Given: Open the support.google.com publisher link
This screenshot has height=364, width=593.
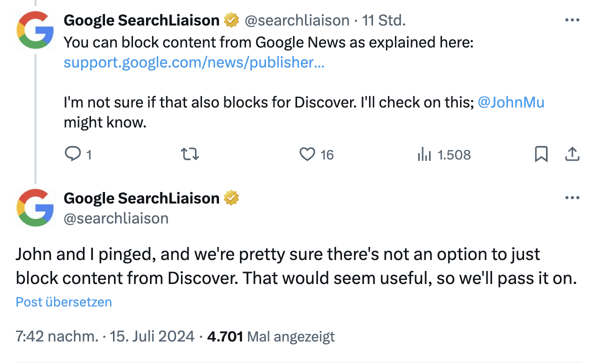Looking at the screenshot, I should tap(193, 62).
